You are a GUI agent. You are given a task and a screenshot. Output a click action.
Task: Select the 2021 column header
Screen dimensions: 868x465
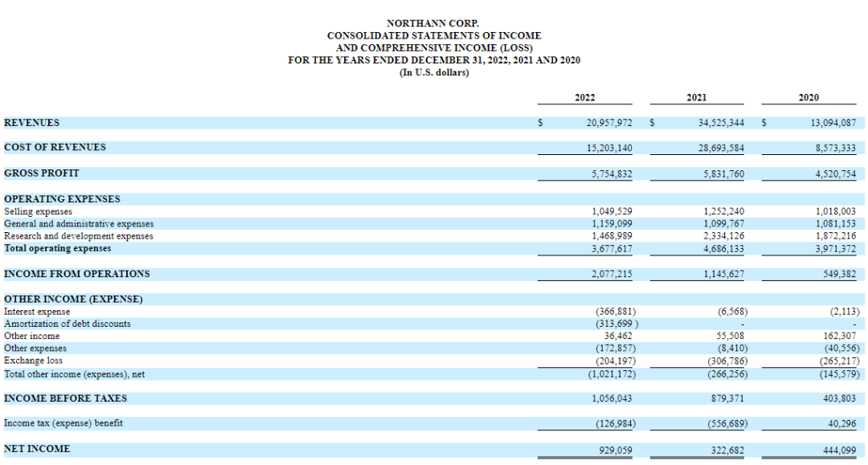(x=696, y=97)
